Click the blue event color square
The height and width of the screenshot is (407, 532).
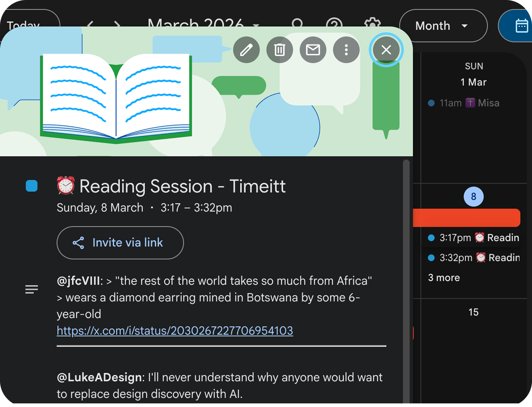32,186
